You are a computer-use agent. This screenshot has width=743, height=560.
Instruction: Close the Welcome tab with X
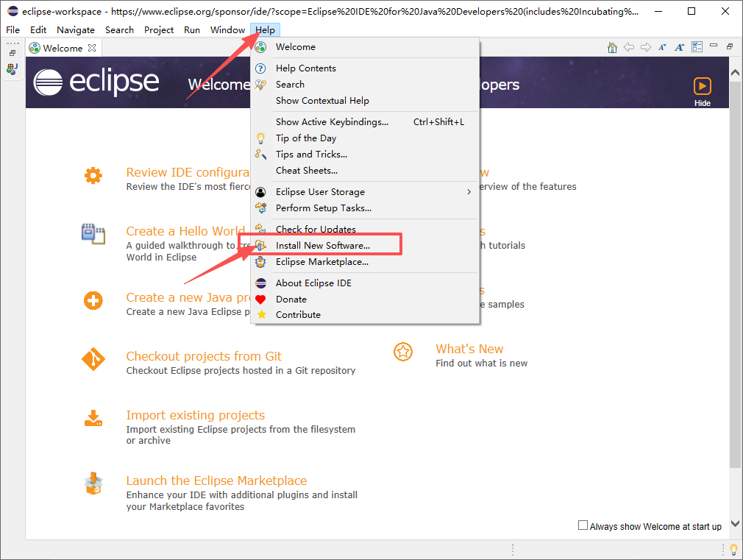pyautogui.click(x=92, y=48)
